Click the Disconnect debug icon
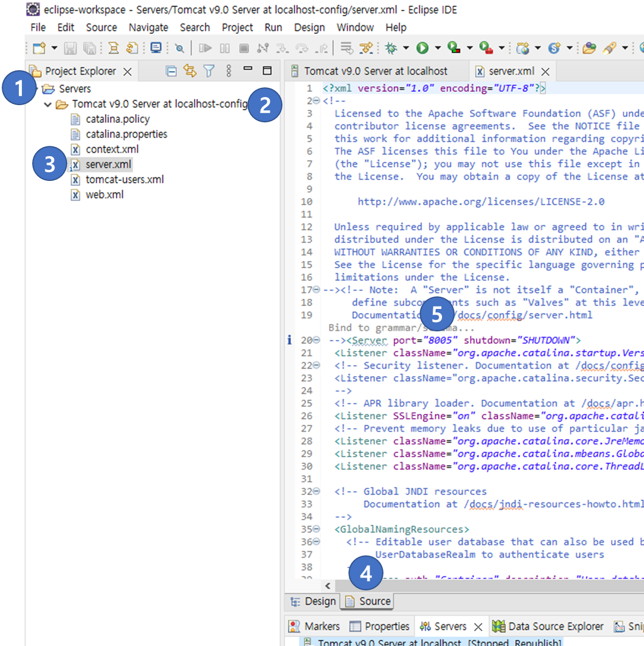Image resolution: width=644 pixels, height=646 pixels. click(x=263, y=48)
